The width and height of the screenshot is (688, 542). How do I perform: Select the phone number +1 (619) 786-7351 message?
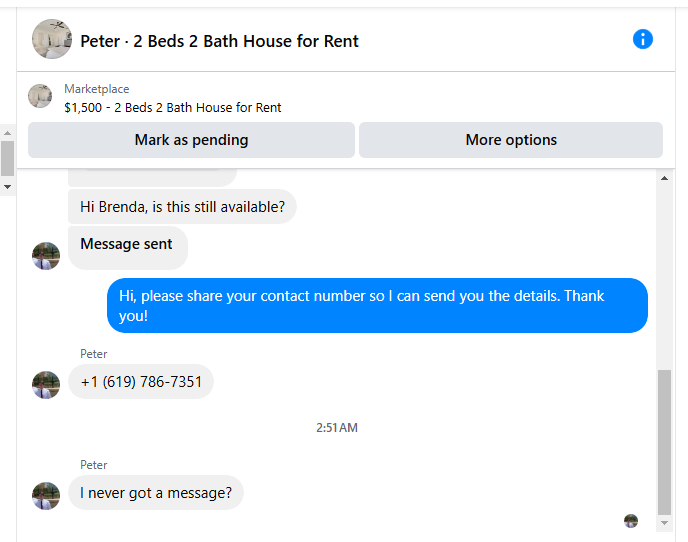point(141,382)
